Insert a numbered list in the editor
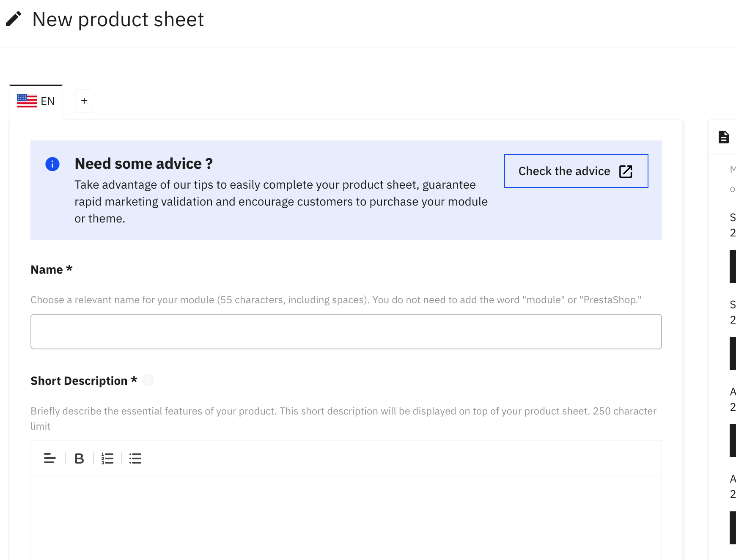This screenshot has width=736, height=560. 107,458
